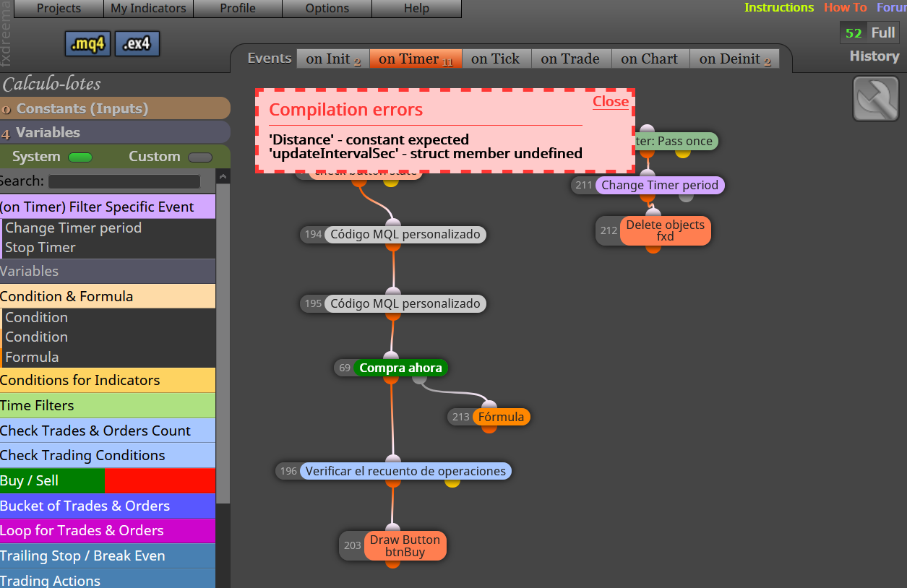
Task: Toggle the Custom blocks switch
Action: pyautogui.click(x=200, y=157)
